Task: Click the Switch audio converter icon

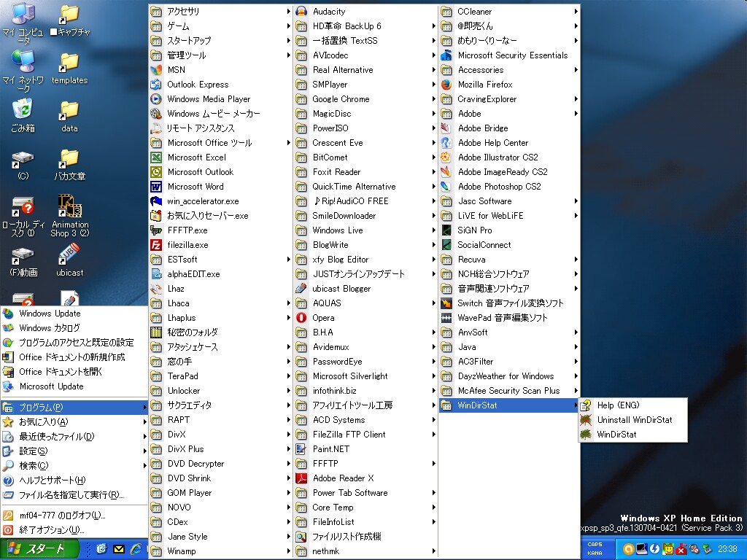Action: tap(446, 303)
